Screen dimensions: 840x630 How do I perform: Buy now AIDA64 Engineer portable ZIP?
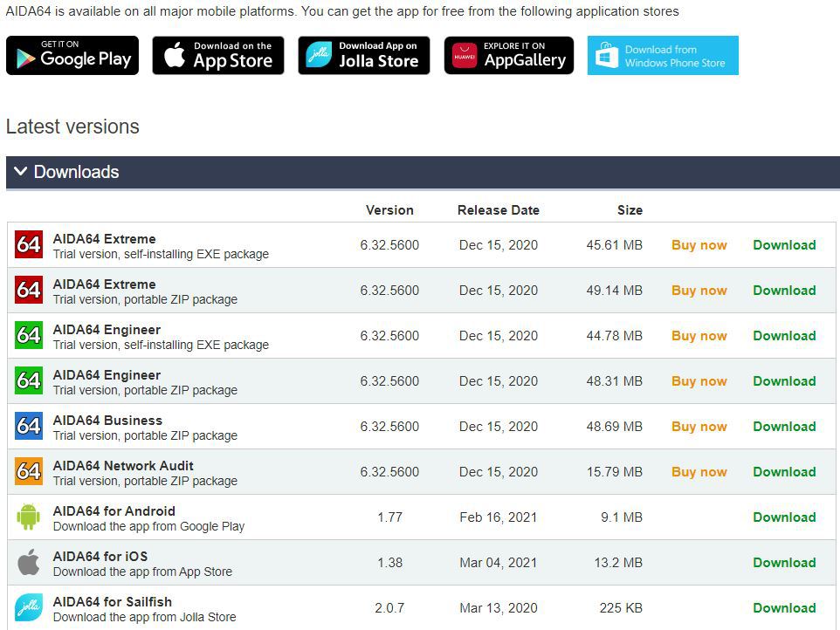click(x=699, y=381)
